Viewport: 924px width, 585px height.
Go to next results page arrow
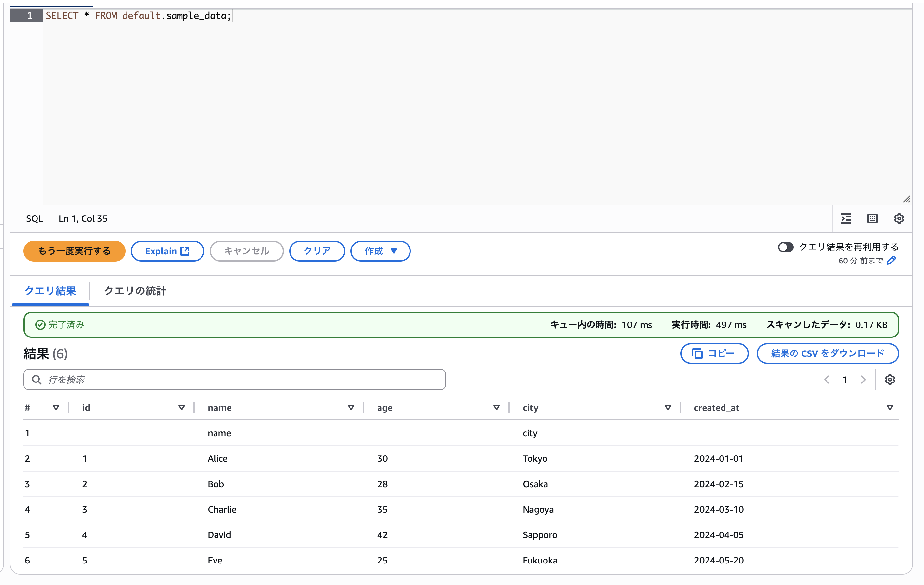click(863, 380)
